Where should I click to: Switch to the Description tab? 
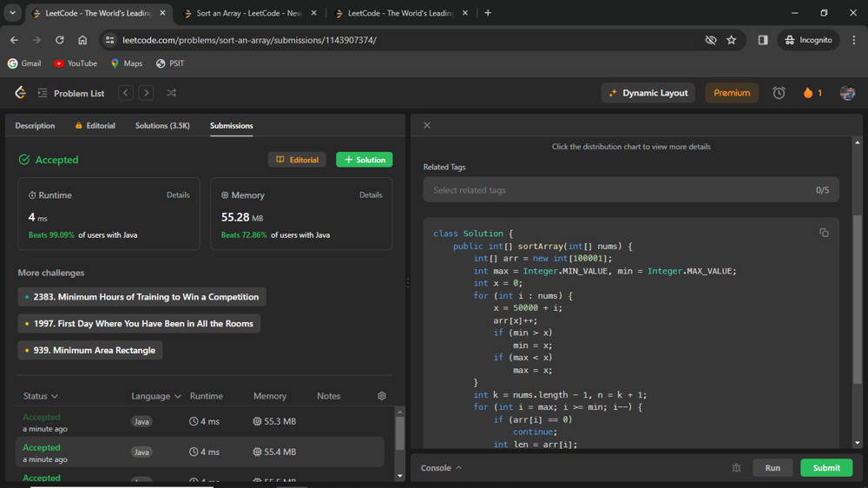[x=35, y=126]
